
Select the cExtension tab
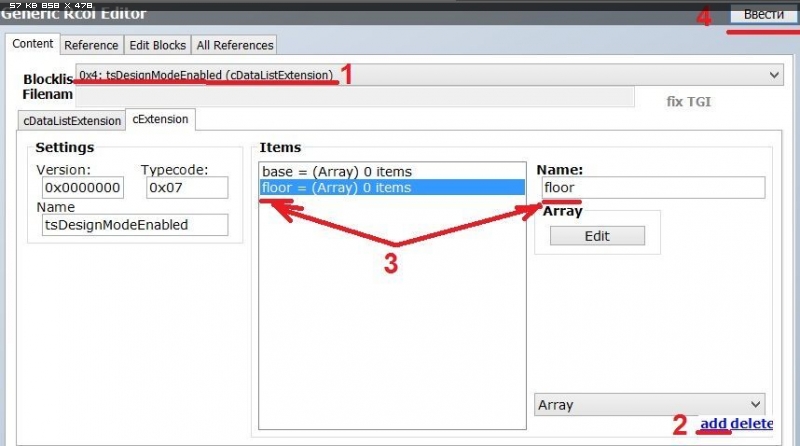[160, 119]
